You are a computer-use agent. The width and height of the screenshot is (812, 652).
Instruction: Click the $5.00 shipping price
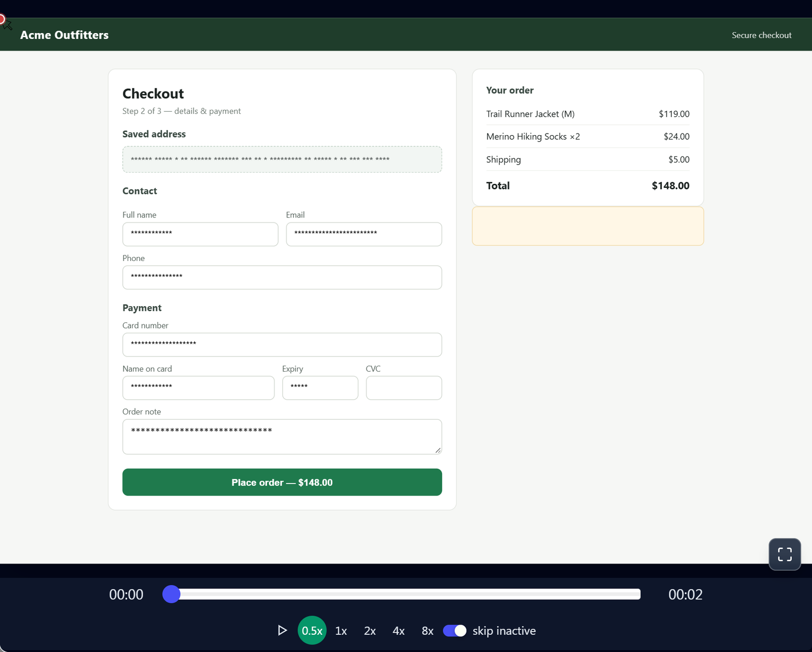tap(679, 159)
